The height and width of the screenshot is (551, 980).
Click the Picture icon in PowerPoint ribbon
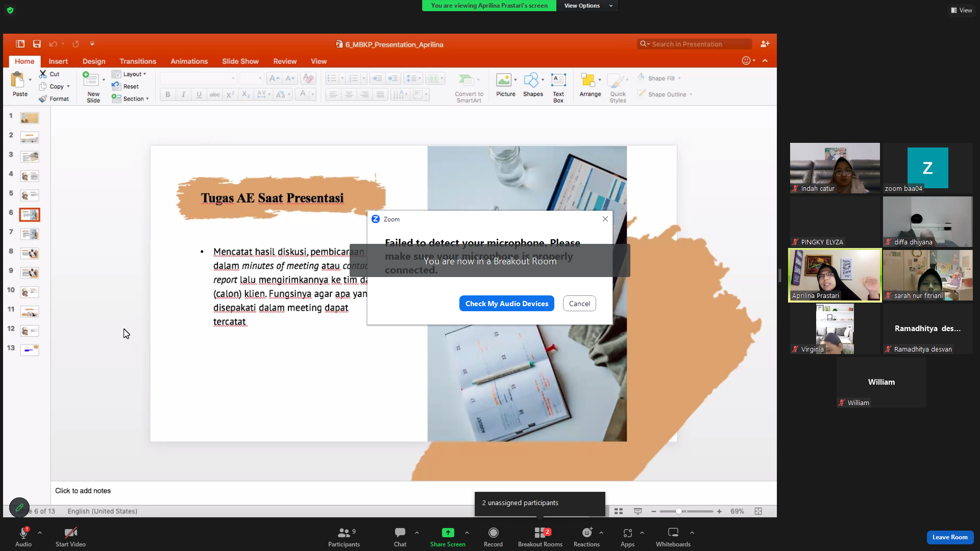tap(504, 80)
